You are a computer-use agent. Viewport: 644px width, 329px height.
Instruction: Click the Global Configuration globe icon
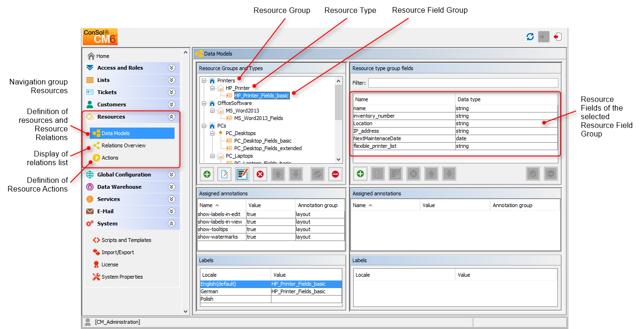click(90, 175)
